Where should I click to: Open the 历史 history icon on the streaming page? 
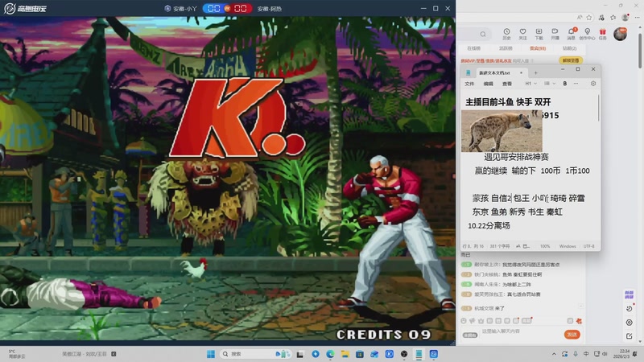(506, 34)
